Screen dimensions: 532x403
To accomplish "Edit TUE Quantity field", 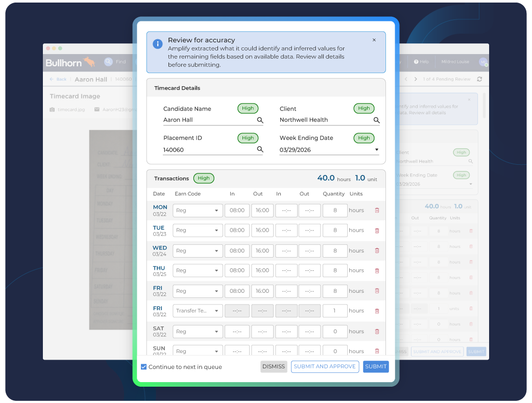I will click(x=335, y=231).
